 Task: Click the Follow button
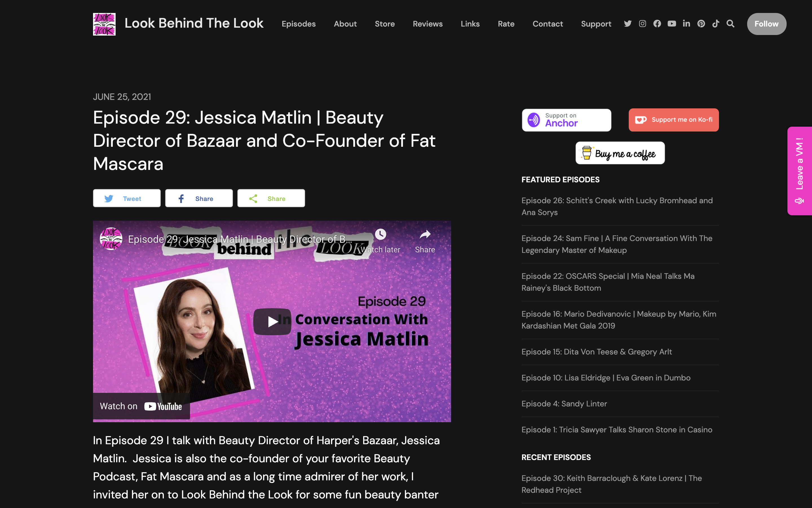click(766, 24)
